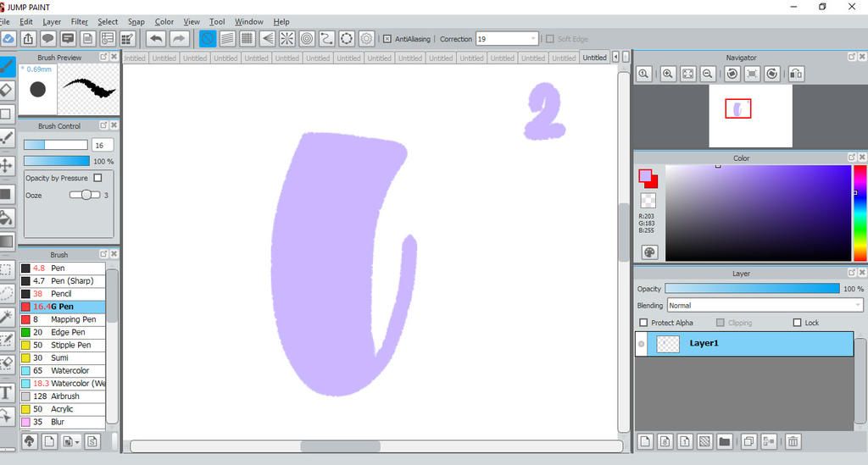
Task: Open the Filter menu
Action: coord(79,21)
